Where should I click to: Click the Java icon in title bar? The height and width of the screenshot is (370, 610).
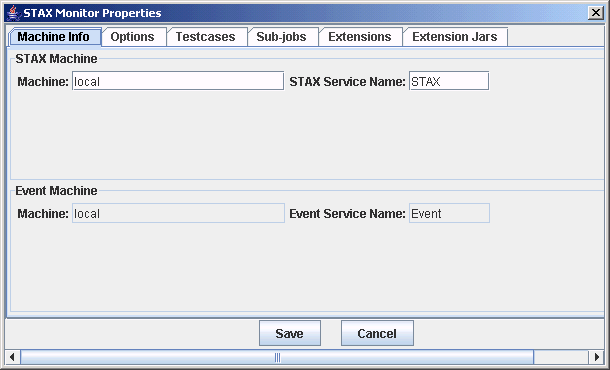pos(14,13)
